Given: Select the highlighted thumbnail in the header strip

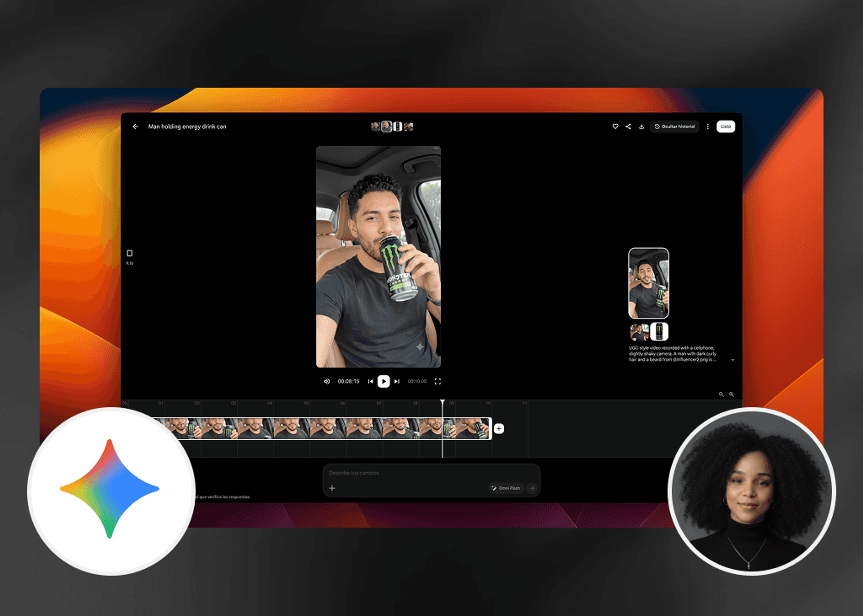Looking at the screenshot, I should (x=386, y=126).
